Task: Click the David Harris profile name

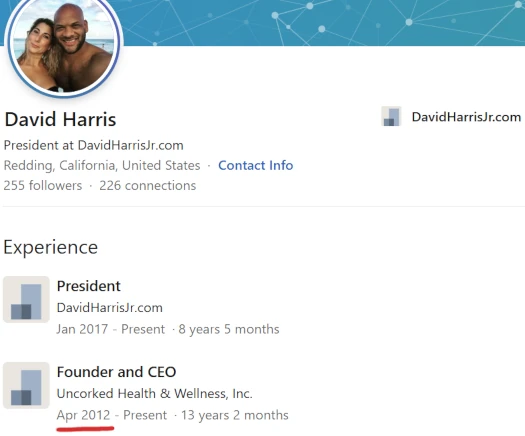Action: (60, 120)
